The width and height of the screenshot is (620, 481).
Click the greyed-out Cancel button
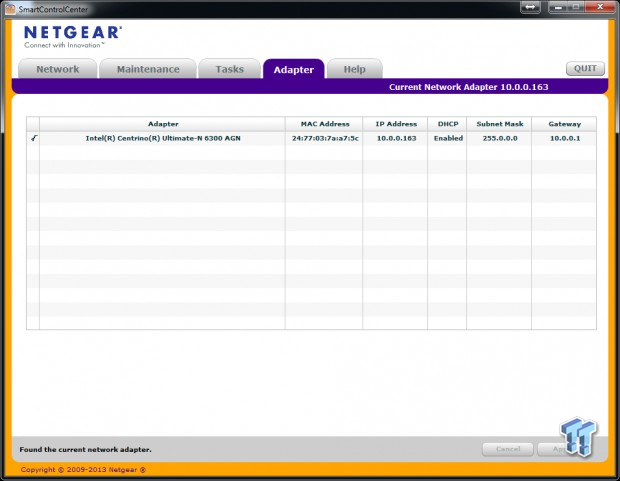(508, 449)
